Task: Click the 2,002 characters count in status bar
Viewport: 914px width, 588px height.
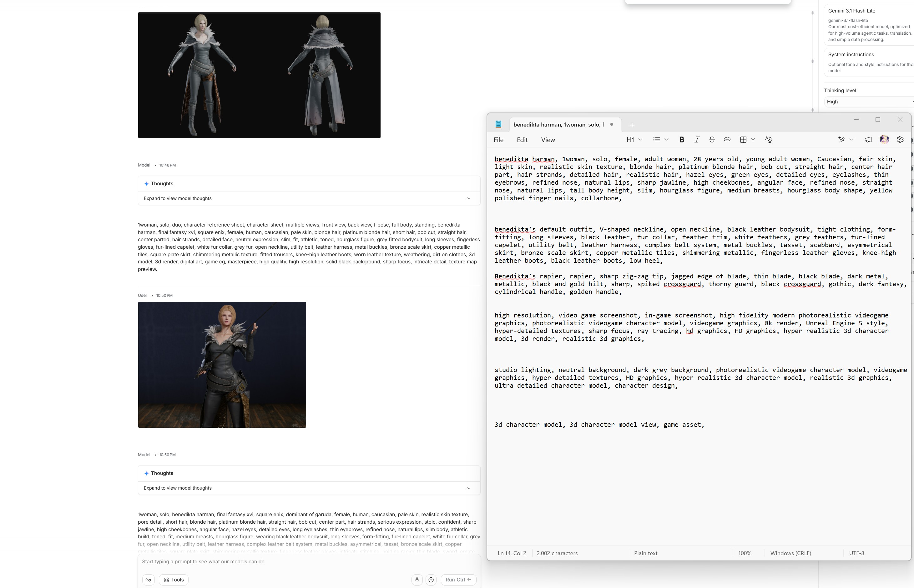Action: [557, 553]
